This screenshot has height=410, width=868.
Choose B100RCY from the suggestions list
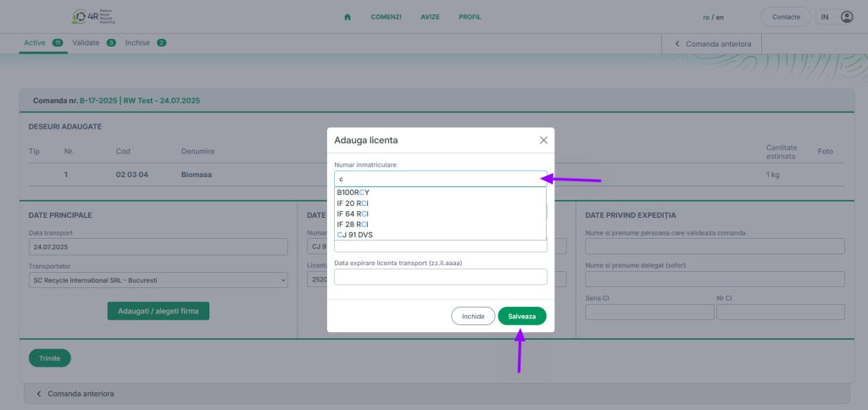[x=353, y=192]
